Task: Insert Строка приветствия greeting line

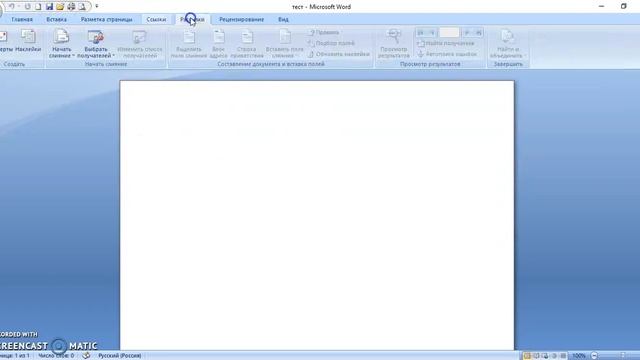Action: coord(247,44)
